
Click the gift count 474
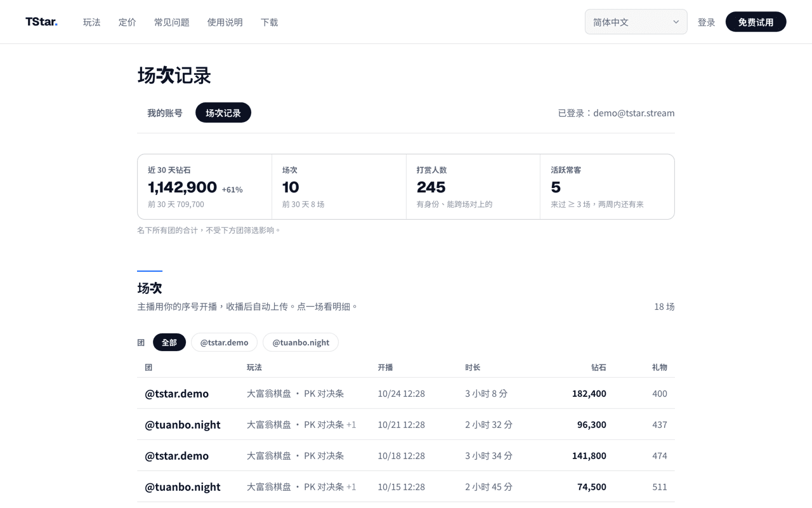(660, 455)
